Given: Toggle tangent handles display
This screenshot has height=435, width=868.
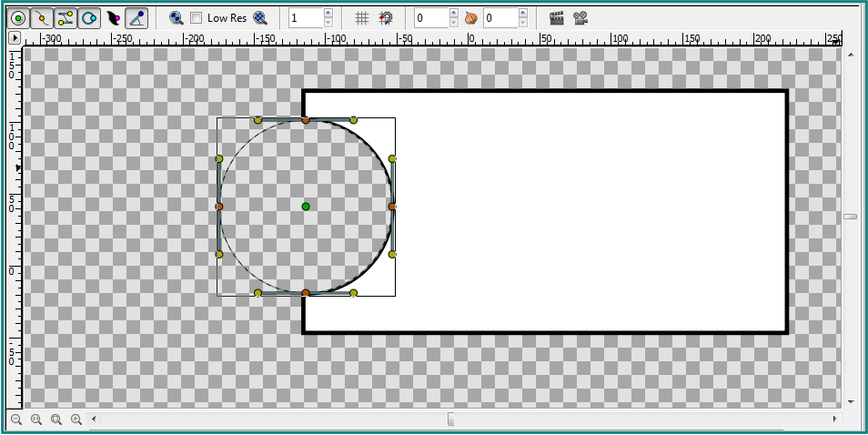Looking at the screenshot, I should (x=66, y=18).
